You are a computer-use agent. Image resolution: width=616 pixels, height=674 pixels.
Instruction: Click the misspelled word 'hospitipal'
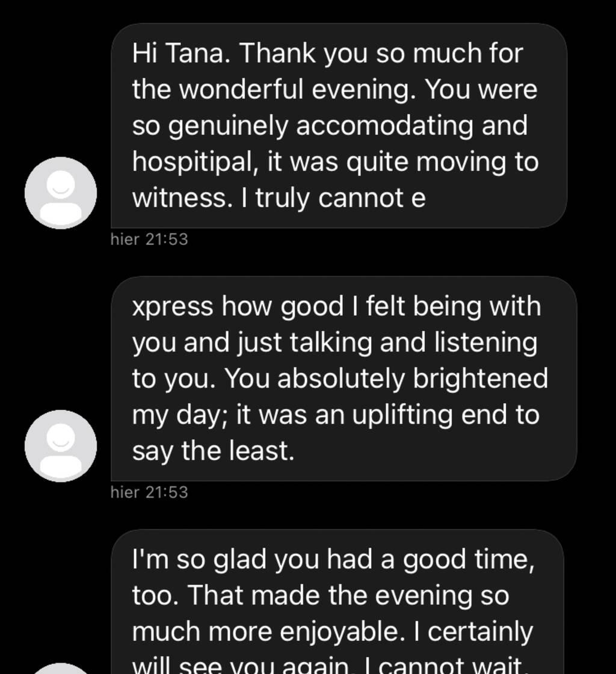pos(196,163)
